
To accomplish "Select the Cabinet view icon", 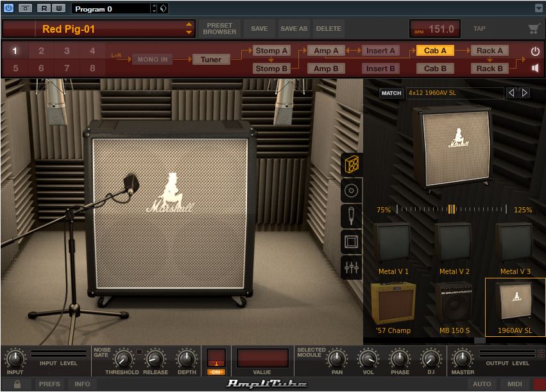I will click(352, 165).
